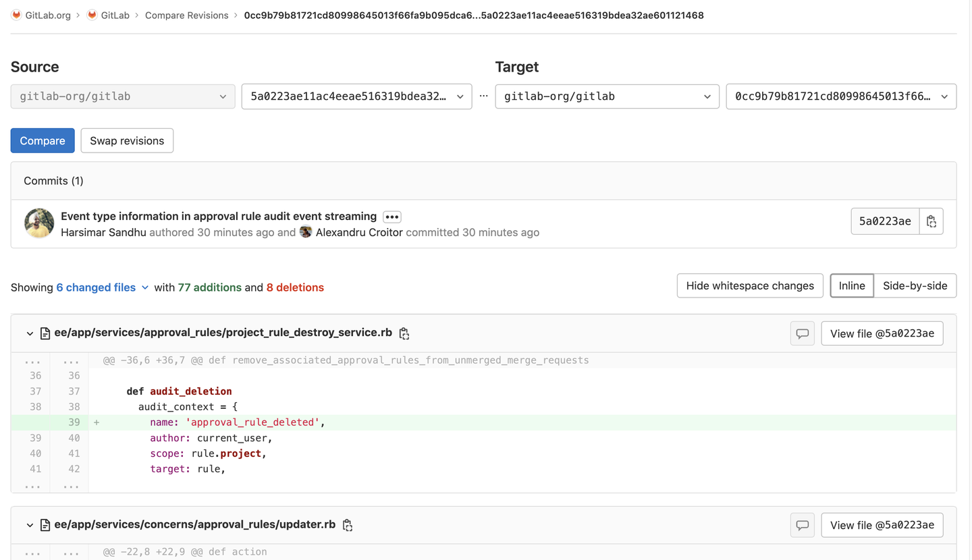Expand commit description via ellipsis icon

391,217
